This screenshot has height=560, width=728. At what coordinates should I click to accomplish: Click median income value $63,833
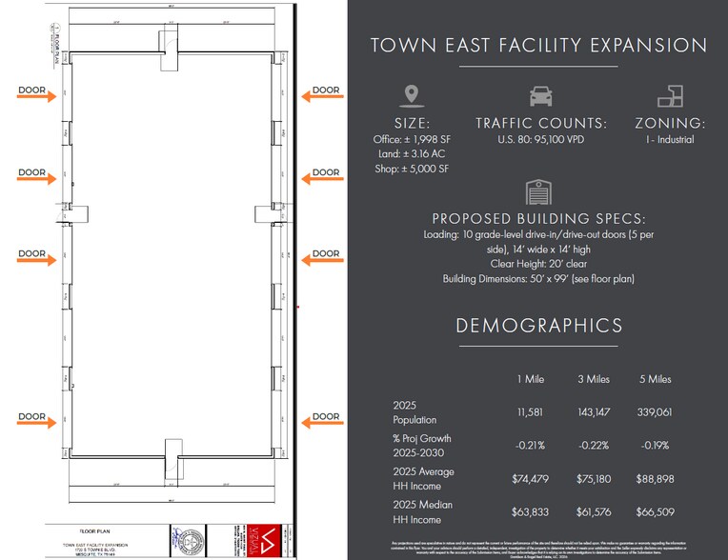530,512
